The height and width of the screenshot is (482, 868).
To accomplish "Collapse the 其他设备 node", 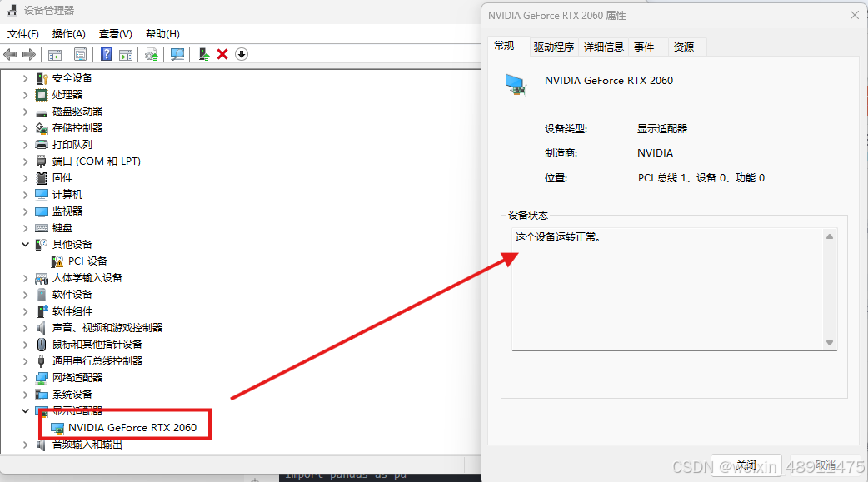I will [x=25, y=245].
